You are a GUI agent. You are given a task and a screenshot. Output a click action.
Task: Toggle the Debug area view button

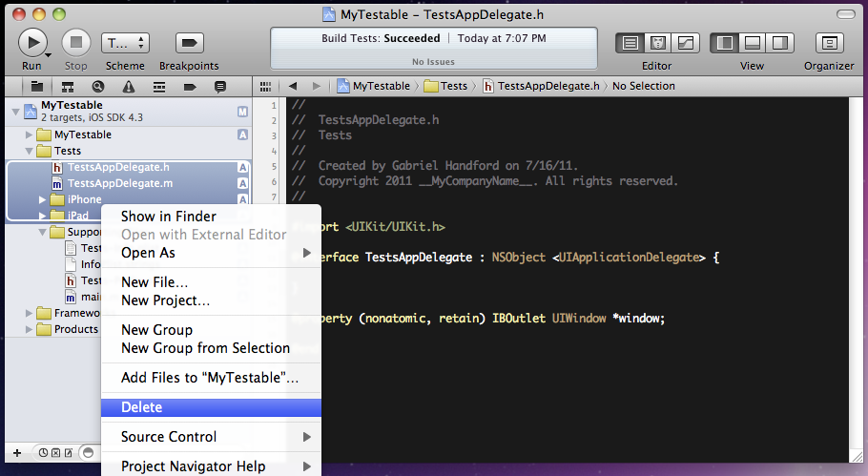coord(753,43)
